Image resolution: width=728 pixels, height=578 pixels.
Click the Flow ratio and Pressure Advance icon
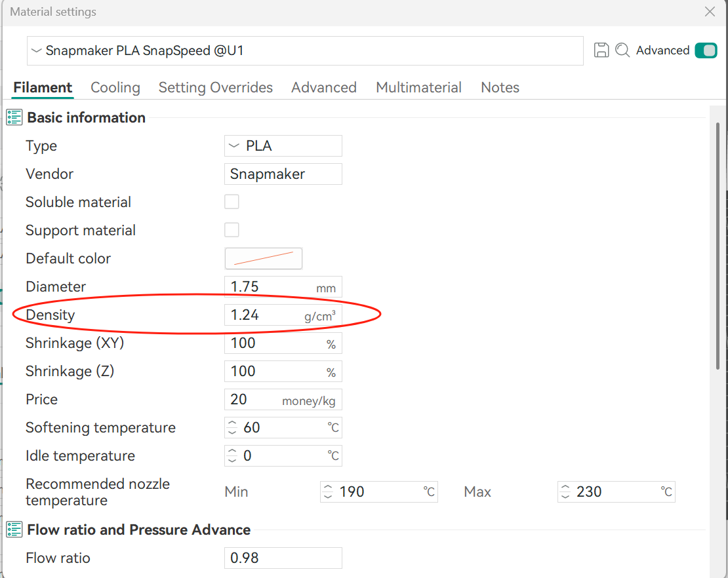14,530
